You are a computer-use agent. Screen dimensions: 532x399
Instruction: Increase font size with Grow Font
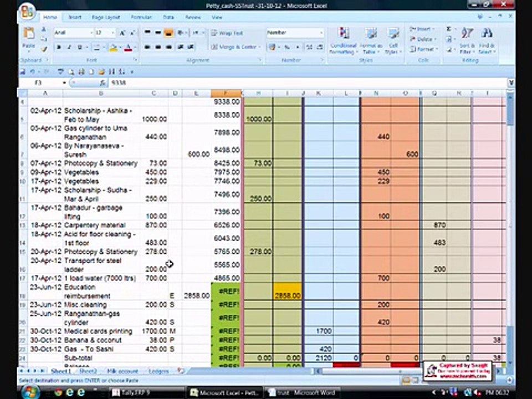tap(122, 33)
